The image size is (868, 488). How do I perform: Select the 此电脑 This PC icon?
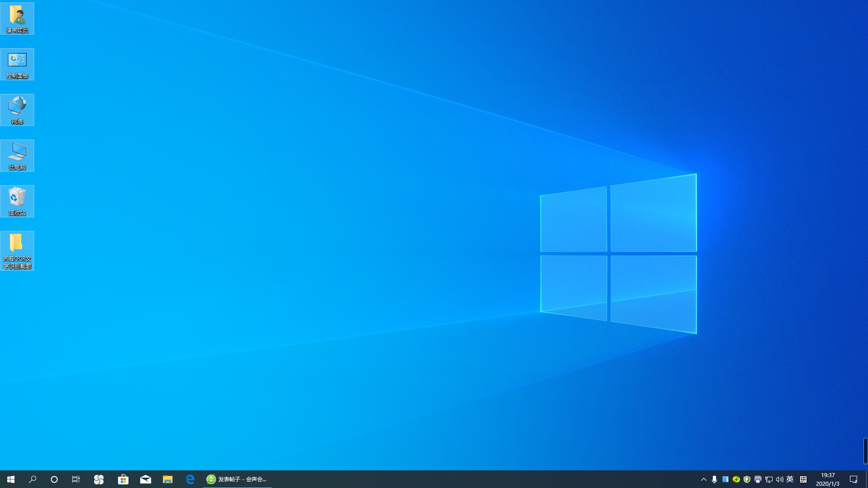[x=17, y=156]
